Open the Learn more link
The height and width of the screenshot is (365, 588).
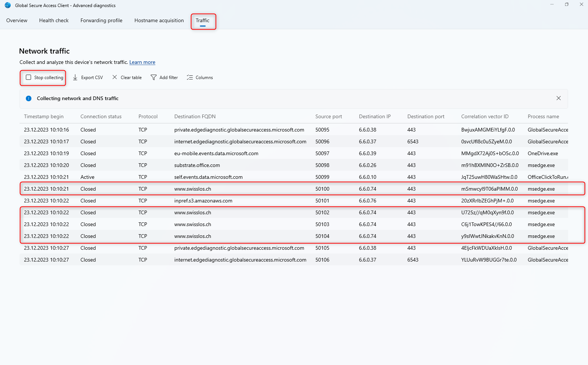coord(142,62)
